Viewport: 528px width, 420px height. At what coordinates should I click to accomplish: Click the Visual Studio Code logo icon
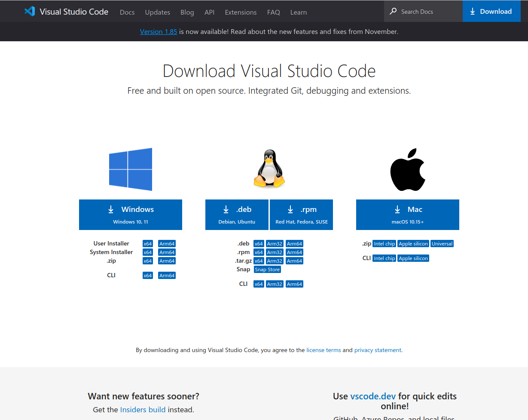coord(30,11)
